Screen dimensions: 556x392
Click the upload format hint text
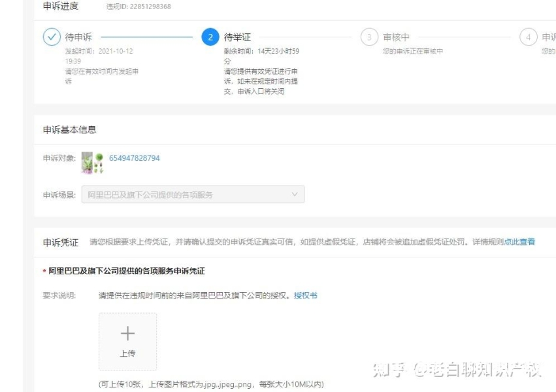pos(211,384)
